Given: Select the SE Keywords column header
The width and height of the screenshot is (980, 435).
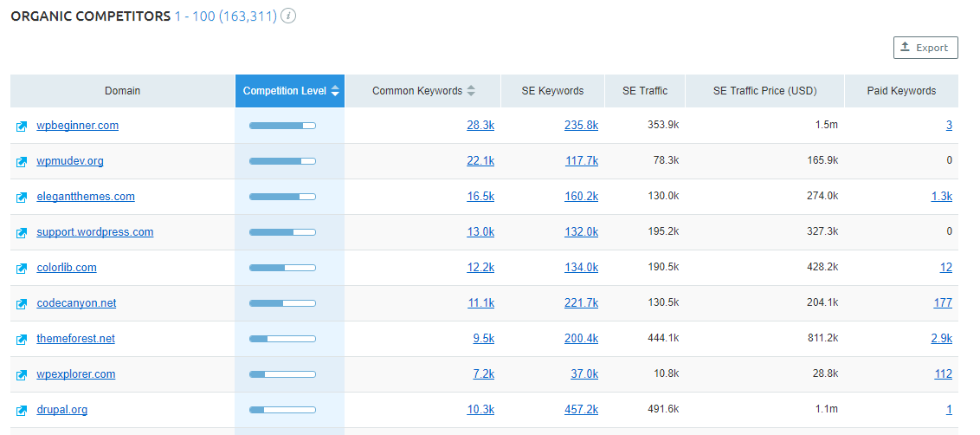Looking at the screenshot, I should [x=552, y=91].
